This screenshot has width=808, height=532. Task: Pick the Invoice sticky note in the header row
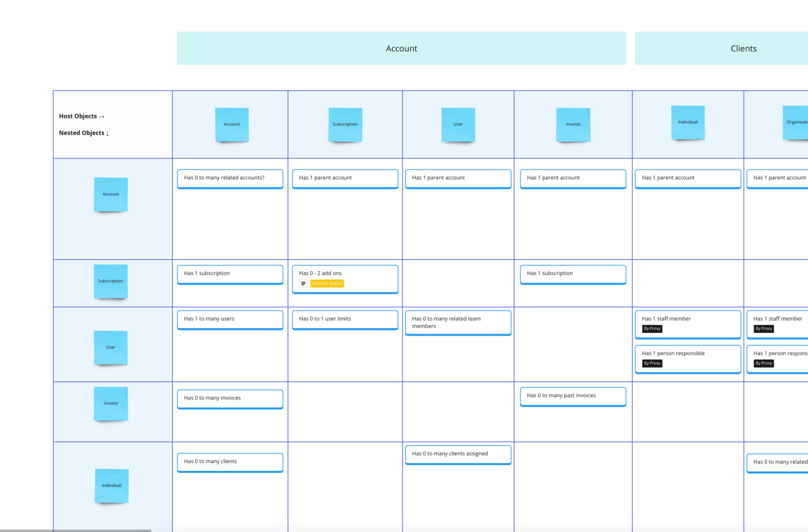point(573,124)
